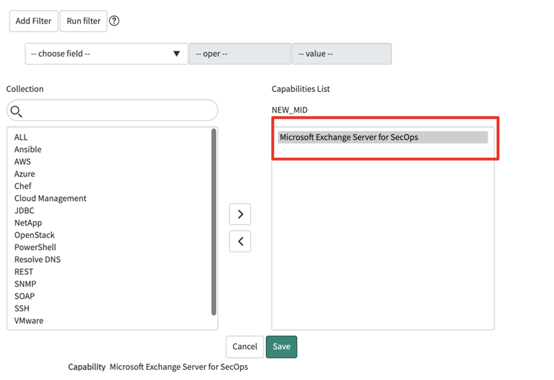The image size is (554, 380).
Task: Move selection right with the arrow button
Action: pyautogui.click(x=240, y=214)
